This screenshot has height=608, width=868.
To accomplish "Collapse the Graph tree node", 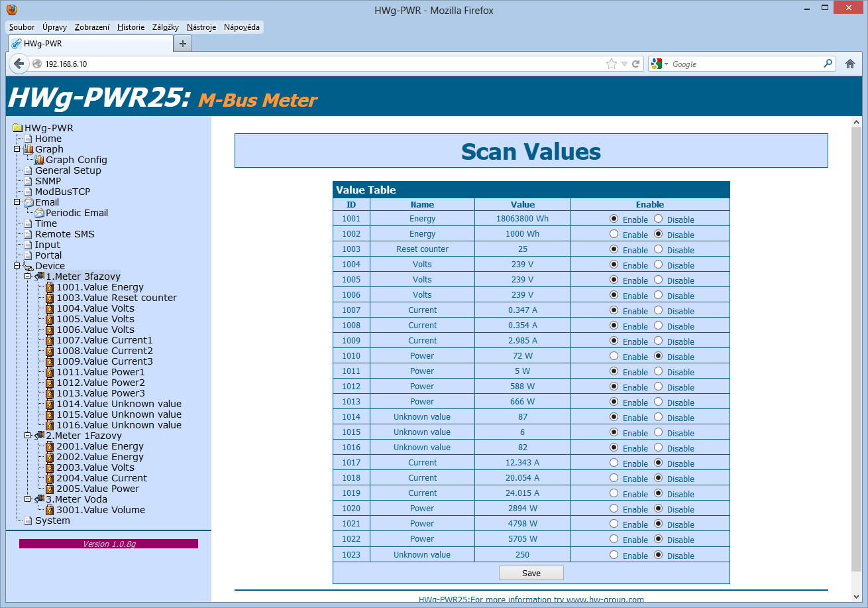I will [x=17, y=149].
